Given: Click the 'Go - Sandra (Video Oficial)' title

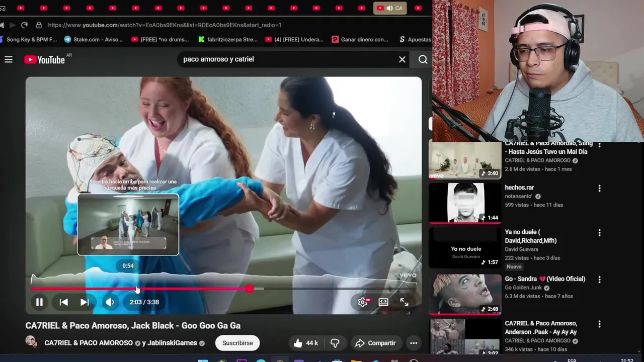Looking at the screenshot, I should 545,279.
